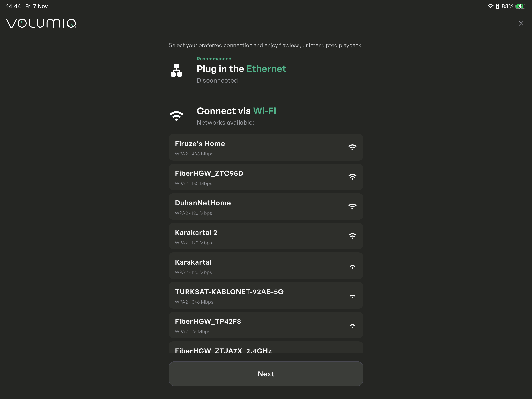Screen dimensions: 532x399
Task: Click the large Wi-Fi section icon
Action: click(176, 116)
